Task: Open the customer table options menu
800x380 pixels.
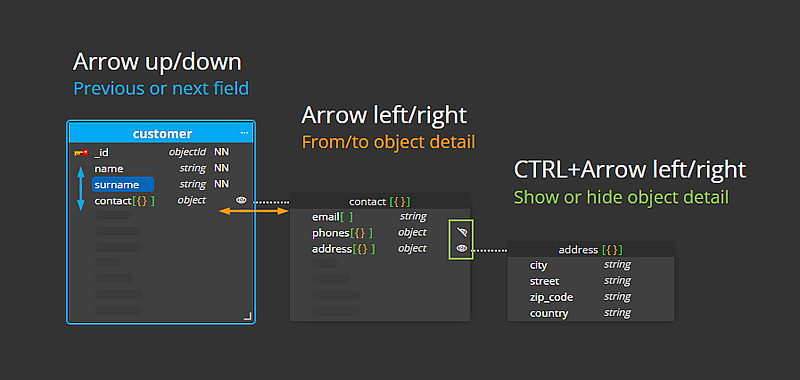Action: 244,133
